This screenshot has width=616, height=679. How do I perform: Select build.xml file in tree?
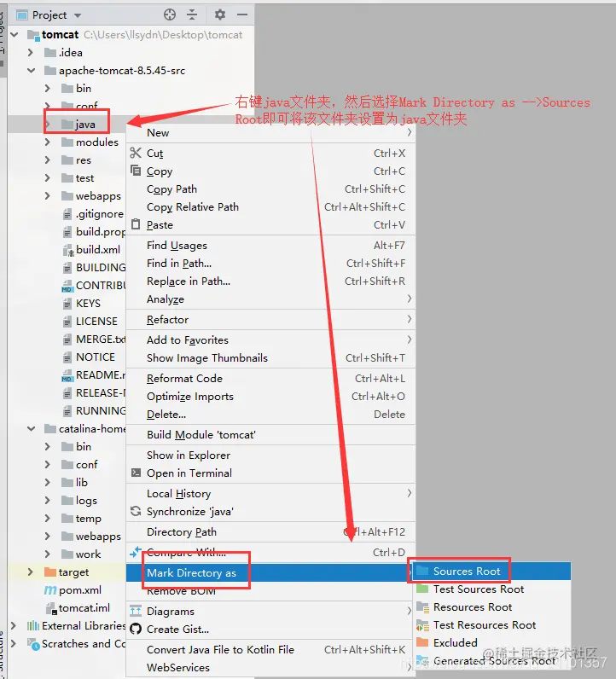pyautogui.click(x=98, y=249)
